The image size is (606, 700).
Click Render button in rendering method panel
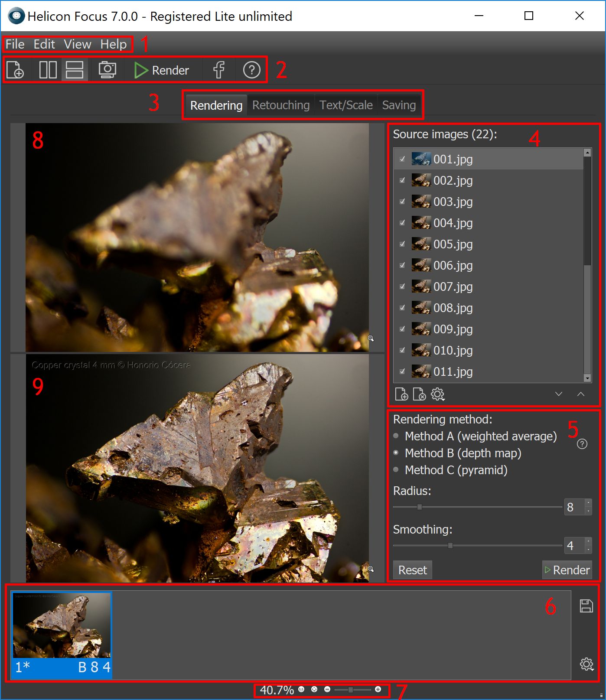click(567, 570)
